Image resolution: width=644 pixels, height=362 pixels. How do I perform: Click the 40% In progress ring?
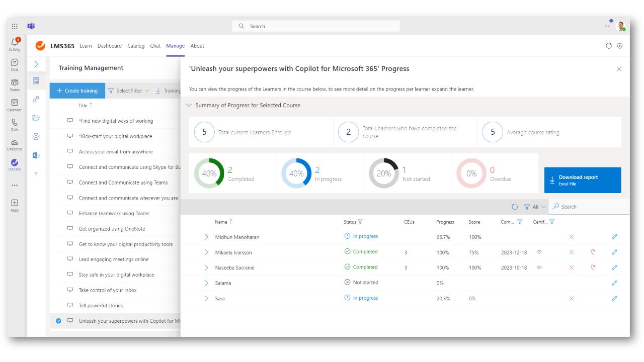point(296,173)
